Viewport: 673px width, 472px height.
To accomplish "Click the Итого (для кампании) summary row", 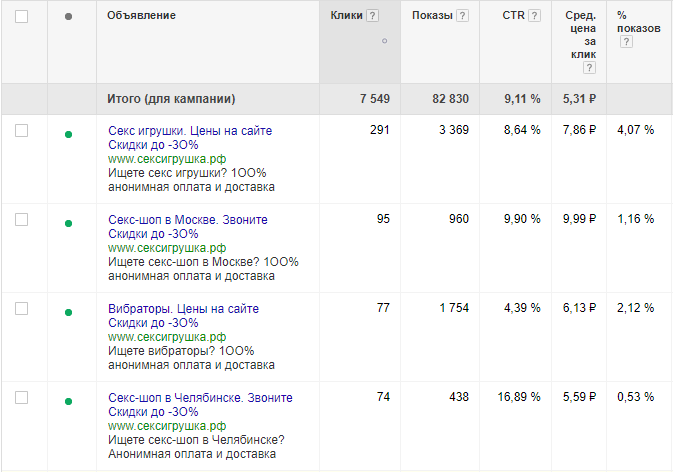I will (x=336, y=99).
